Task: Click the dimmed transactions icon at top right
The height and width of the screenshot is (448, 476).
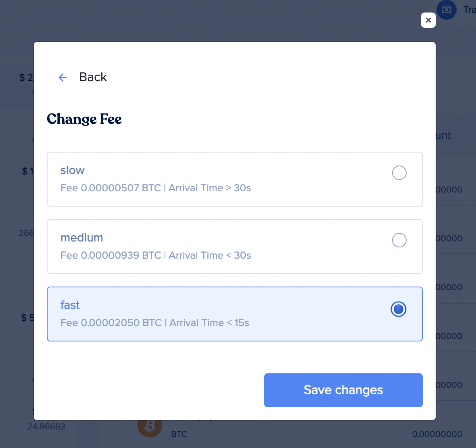Action: 446,10
